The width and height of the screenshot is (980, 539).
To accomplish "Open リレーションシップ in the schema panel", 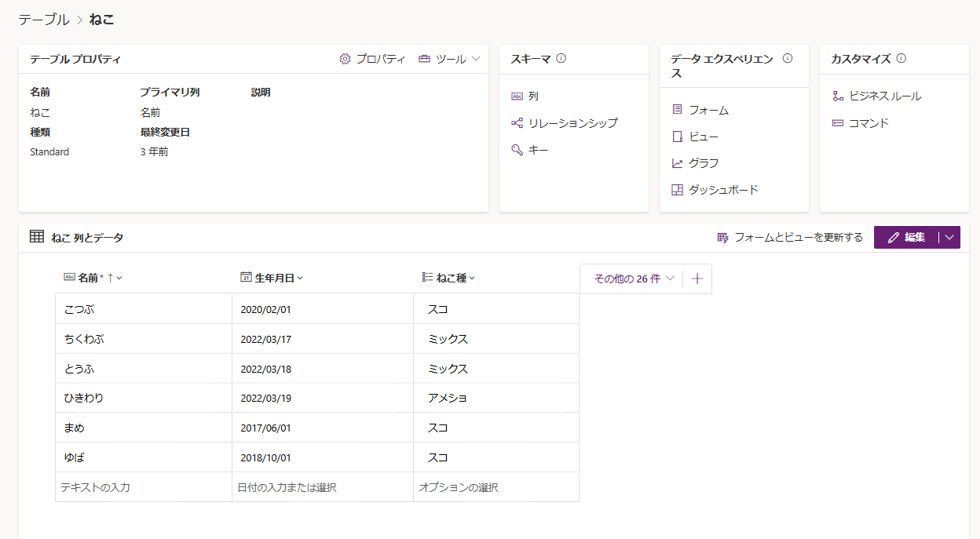I will [x=569, y=122].
